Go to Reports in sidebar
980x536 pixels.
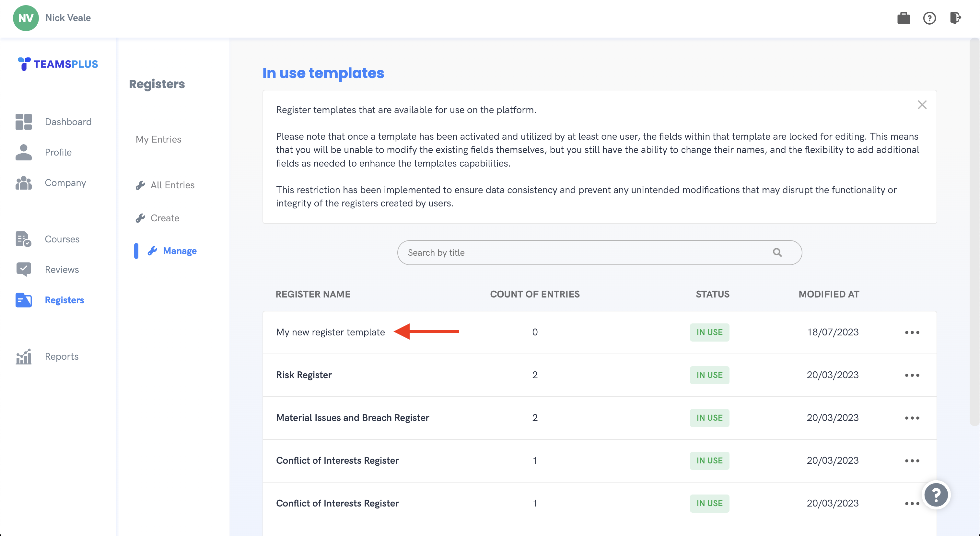pyautogui.click(x=61, y=356)
